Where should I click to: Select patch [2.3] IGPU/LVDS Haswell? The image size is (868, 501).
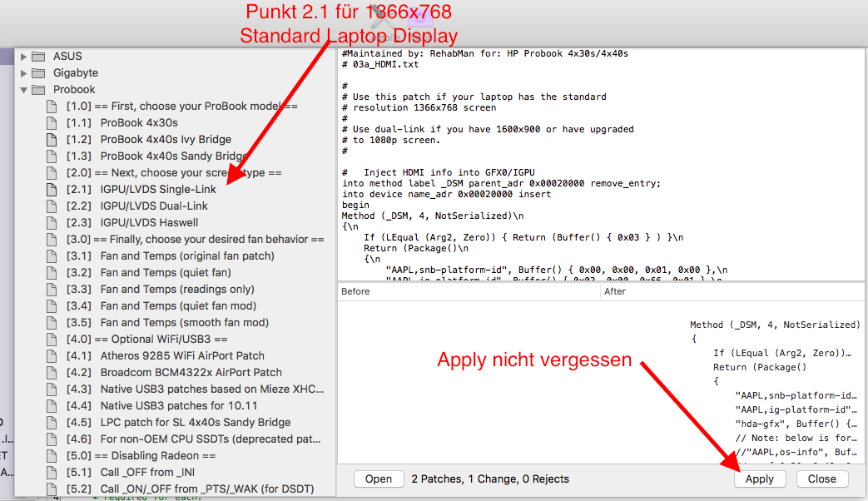(175, 222)
